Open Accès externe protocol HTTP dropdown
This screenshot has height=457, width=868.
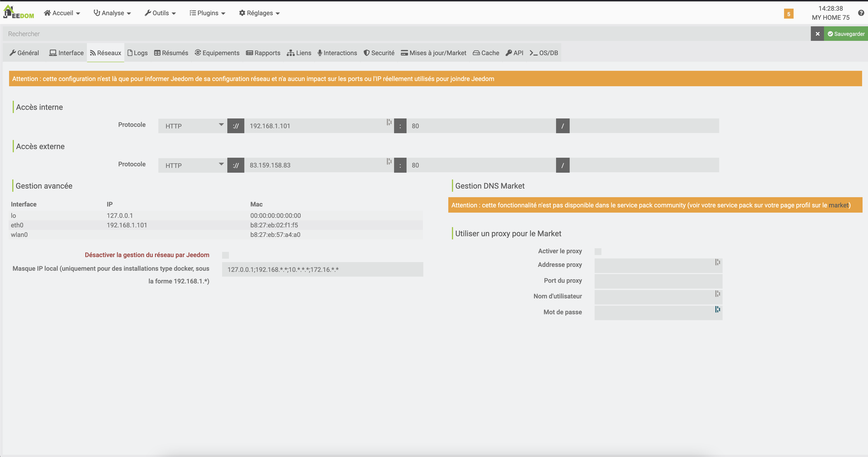coord(193,165)
